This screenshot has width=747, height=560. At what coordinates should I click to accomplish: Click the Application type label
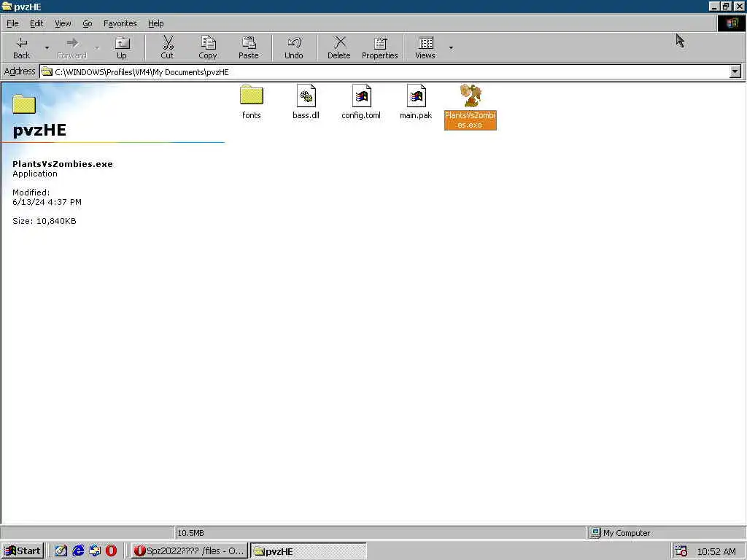click(x=35, y=174)
